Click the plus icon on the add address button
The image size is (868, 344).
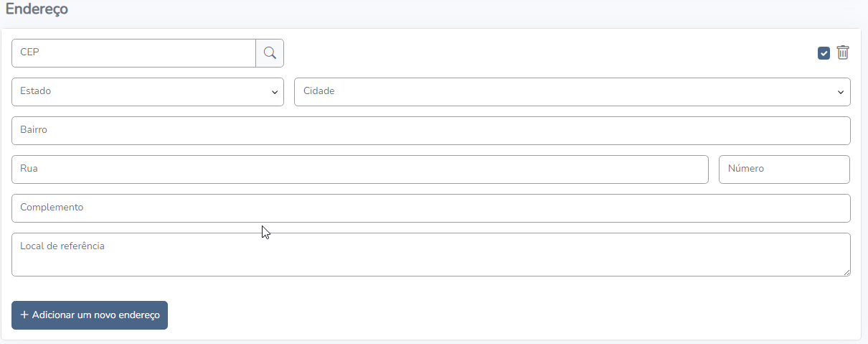coord(24,315)
